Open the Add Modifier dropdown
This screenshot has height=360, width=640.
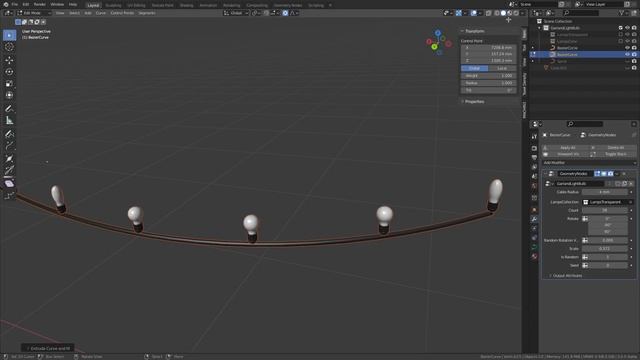click(589, 162)
